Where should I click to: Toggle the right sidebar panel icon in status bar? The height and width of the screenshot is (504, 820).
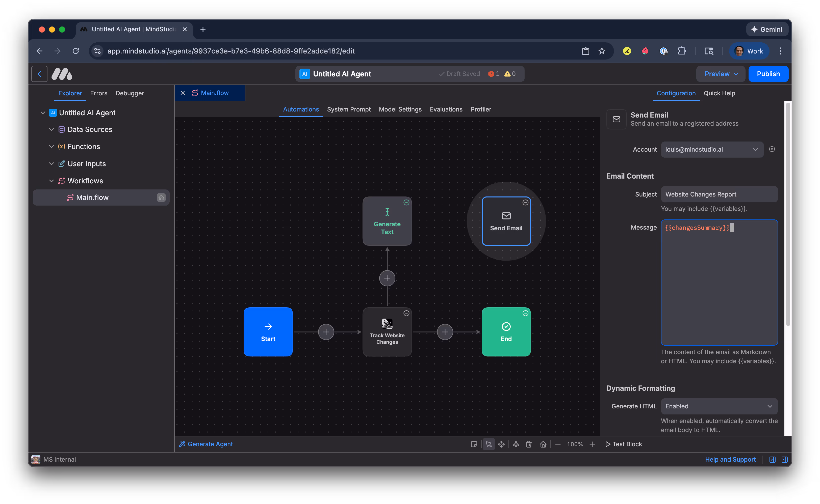point(784,459)
